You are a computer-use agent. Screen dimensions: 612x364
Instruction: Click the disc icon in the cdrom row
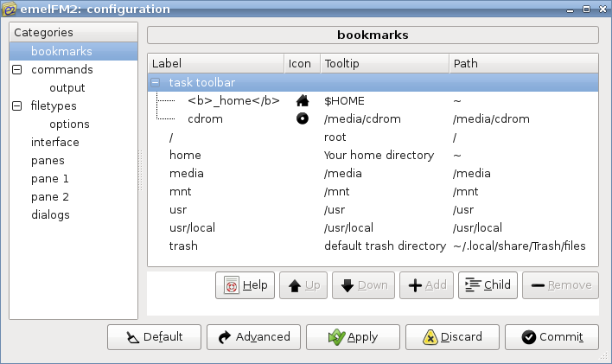click(x=302, y=118)
